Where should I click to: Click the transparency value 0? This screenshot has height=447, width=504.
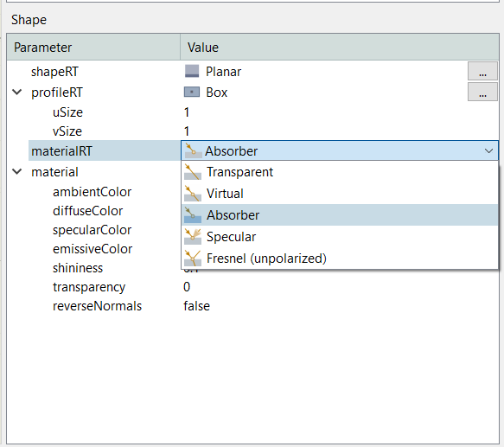[187, 287]
